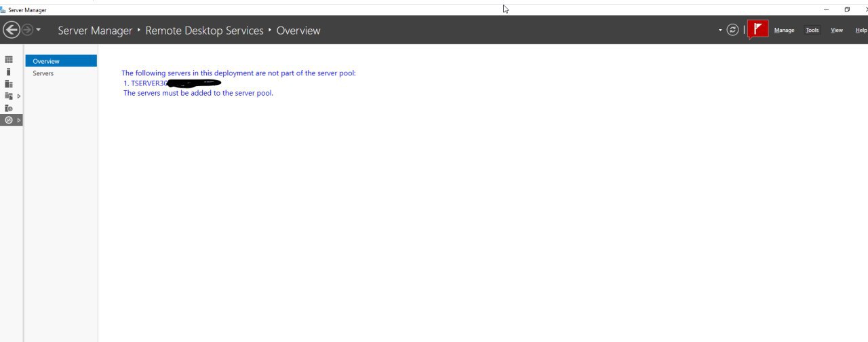Open the All Servers sidebar icon
Image resolution: width=868 pixels, height=342 pixels.
pos(9,84)
